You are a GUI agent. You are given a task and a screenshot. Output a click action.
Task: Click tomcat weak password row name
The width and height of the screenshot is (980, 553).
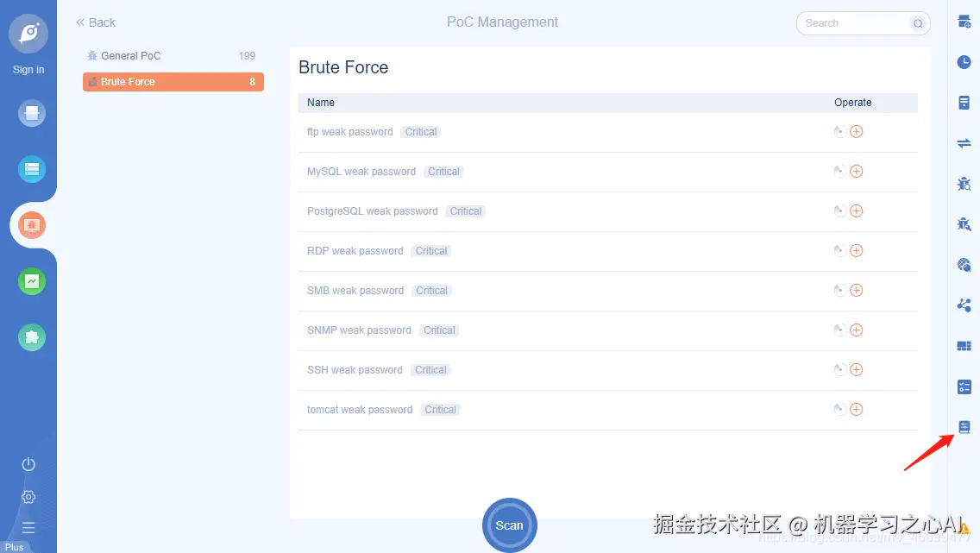[x=360, y=409]
